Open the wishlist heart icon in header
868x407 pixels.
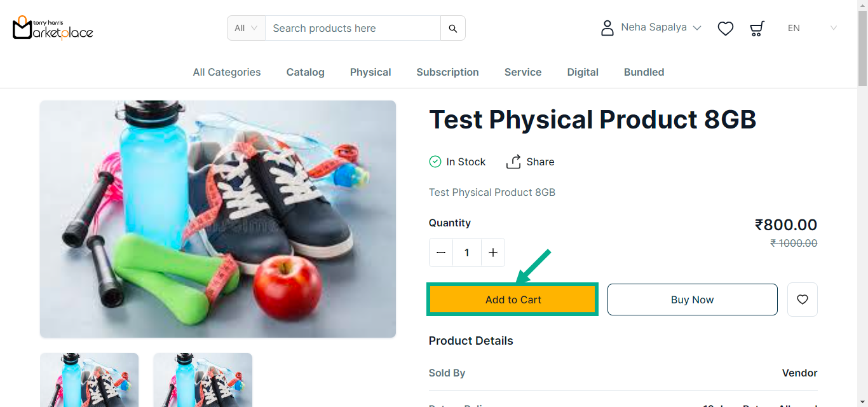point(726,28)
